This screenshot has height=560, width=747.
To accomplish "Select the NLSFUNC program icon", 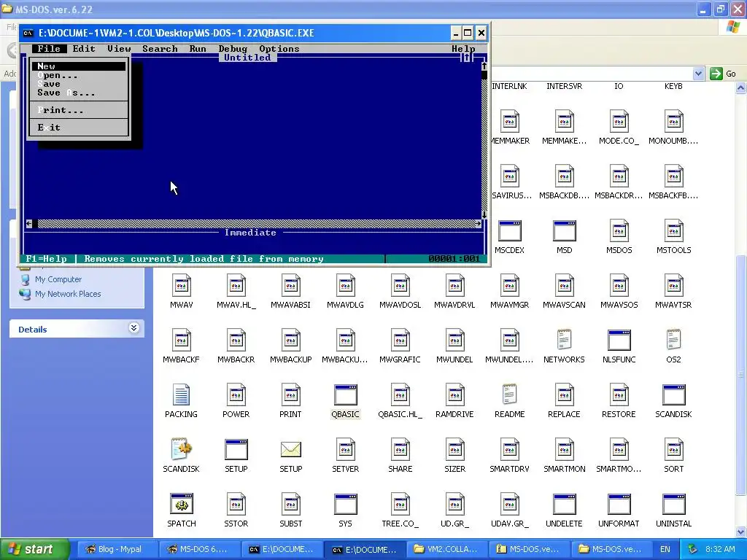I will 619,340.
